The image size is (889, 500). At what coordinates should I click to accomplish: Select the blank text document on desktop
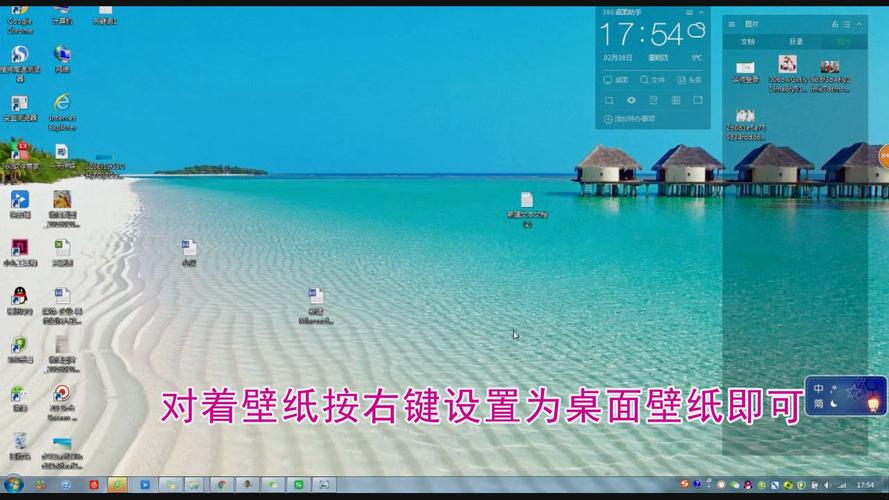[x=527, y=209]
